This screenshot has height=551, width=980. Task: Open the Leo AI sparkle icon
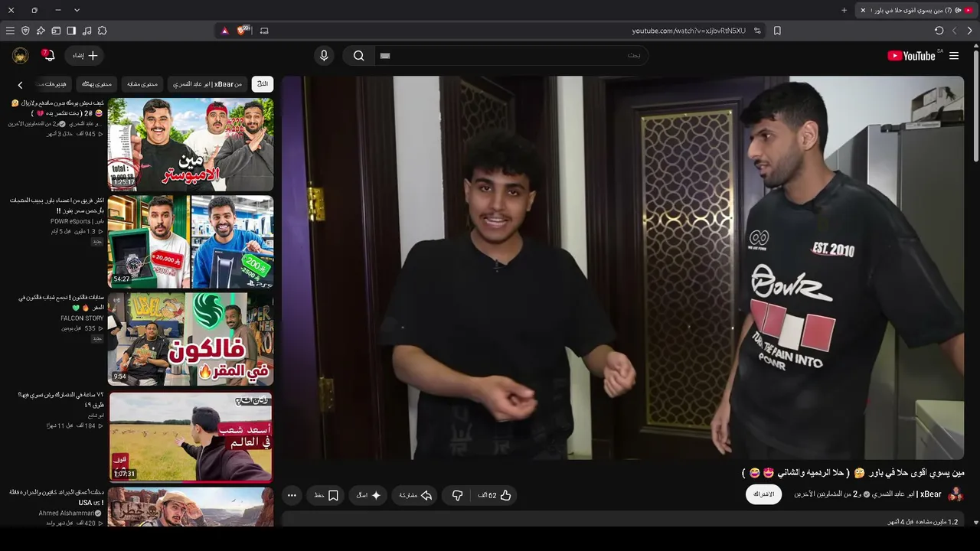pos(41,31)
